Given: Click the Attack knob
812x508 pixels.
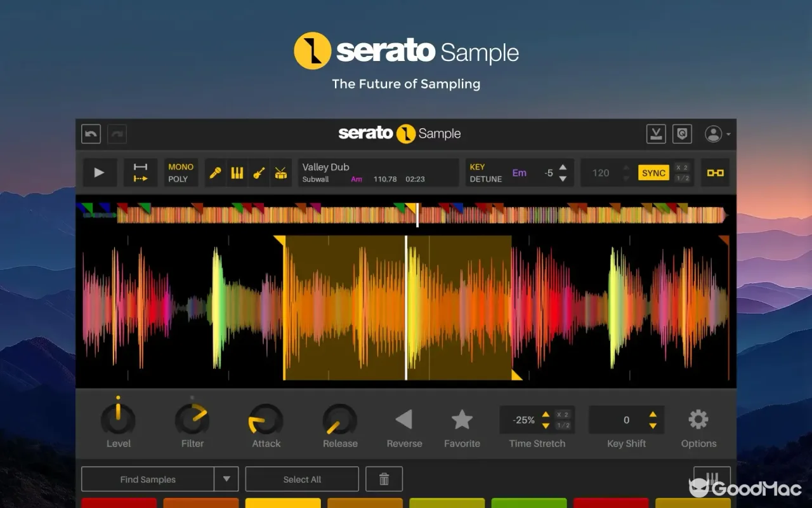Looking at the screenshot, I should click(266, 419).
